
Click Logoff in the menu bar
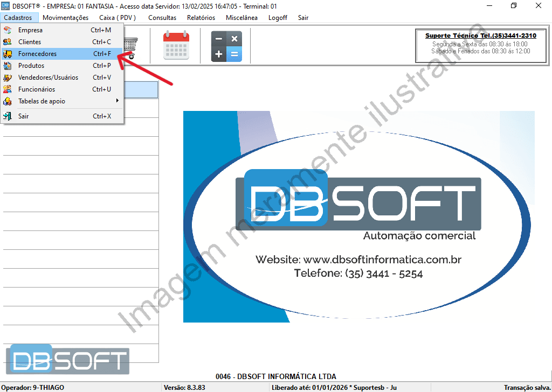pyautogui.click(x=278, y=18)
